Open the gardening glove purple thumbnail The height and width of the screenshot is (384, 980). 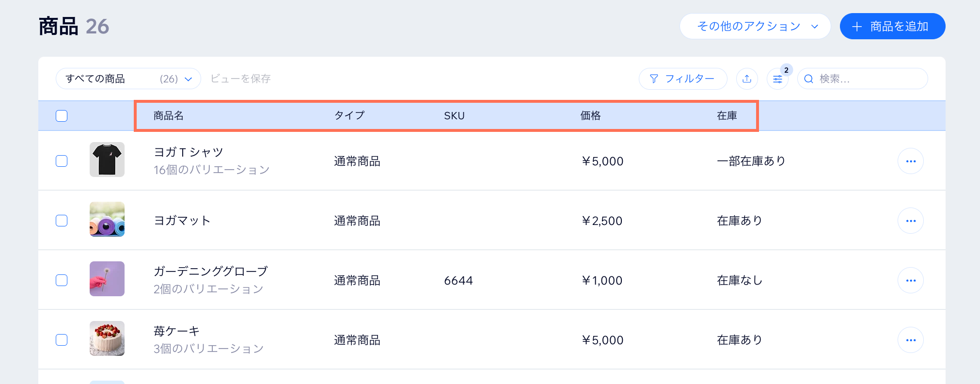pos(107,279)
